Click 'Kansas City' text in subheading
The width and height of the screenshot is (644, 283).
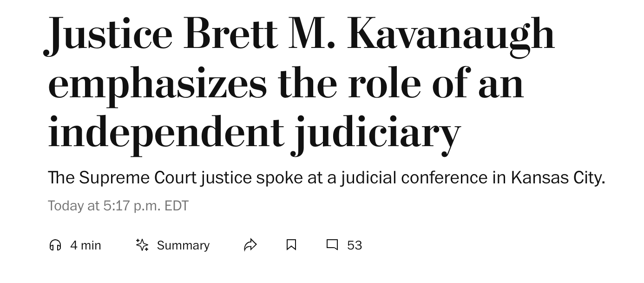558,178
